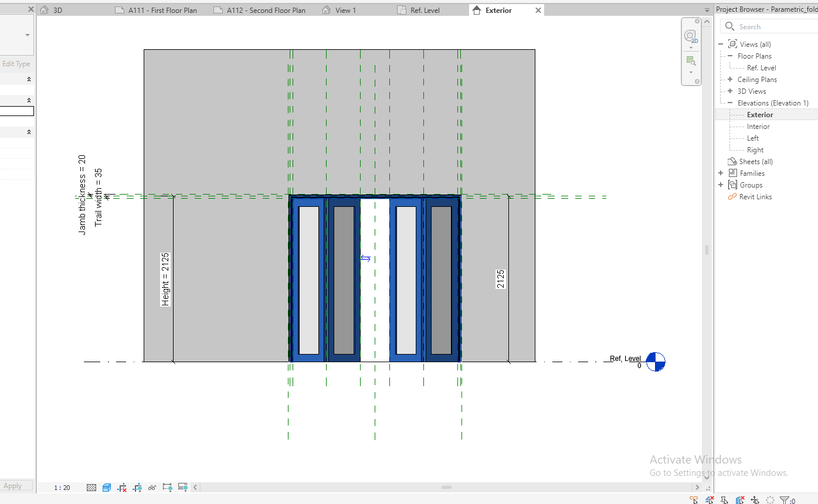Expand the Ceiling Plans tree node
818x504 pixels.
730,80
